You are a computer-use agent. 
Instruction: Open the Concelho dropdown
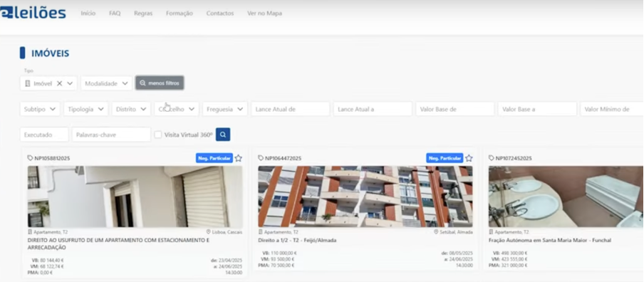[177, 109]
